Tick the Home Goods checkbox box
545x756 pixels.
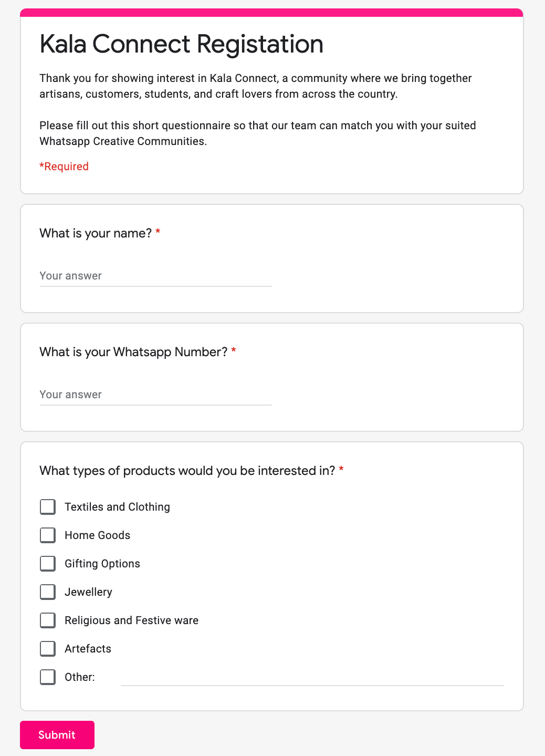click(48, 535)
